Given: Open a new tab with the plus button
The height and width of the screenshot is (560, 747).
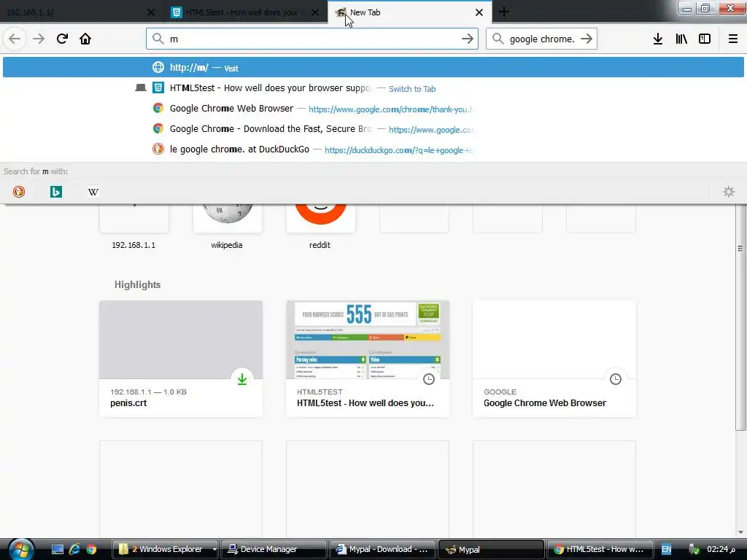Looking at the screenshot, I should 504,12.
